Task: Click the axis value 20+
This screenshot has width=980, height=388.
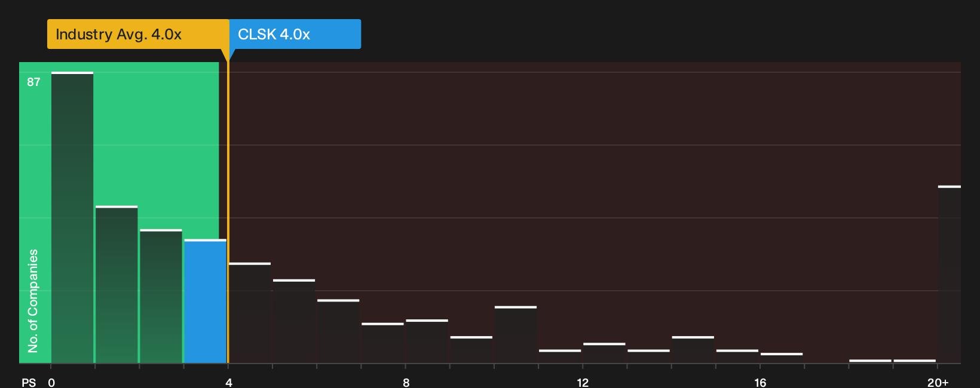Action: click(938, 382)
